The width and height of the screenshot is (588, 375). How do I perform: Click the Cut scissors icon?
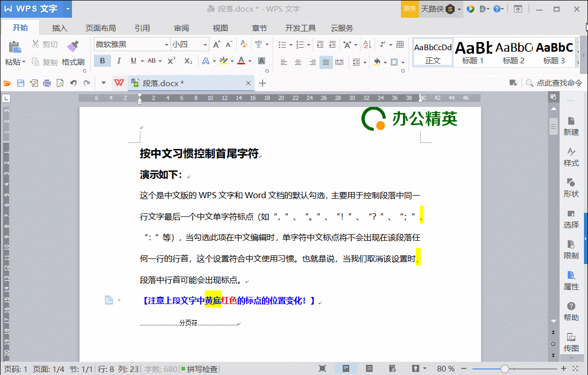35,44
